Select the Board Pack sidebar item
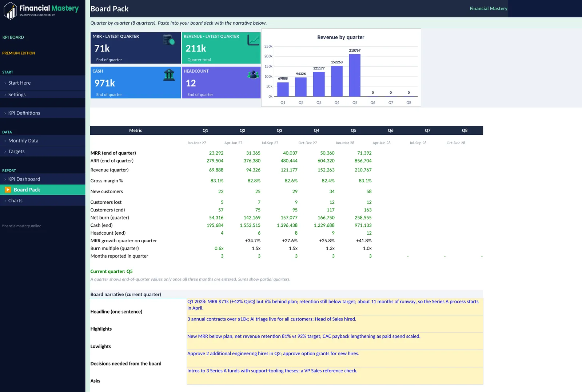The width and height of the screenshot is (582, 392). click(x=43, y=190)
